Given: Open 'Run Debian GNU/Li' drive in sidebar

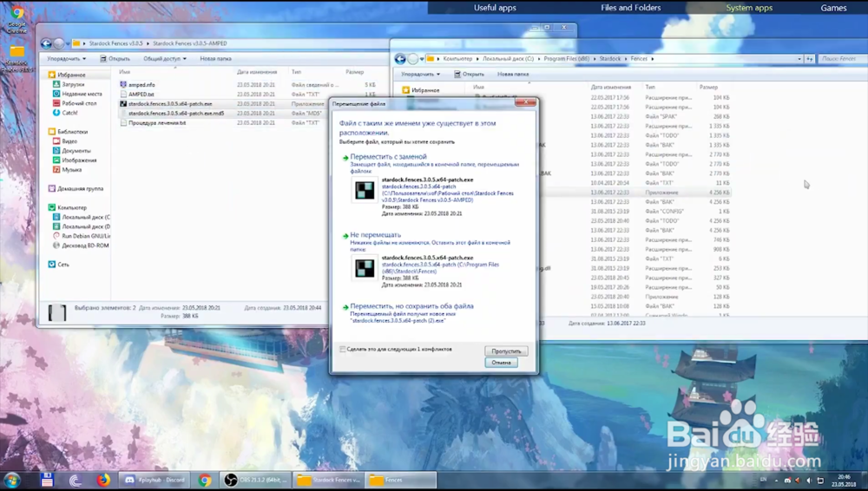Looking at the screenshot, I should [x=85, y=236].
